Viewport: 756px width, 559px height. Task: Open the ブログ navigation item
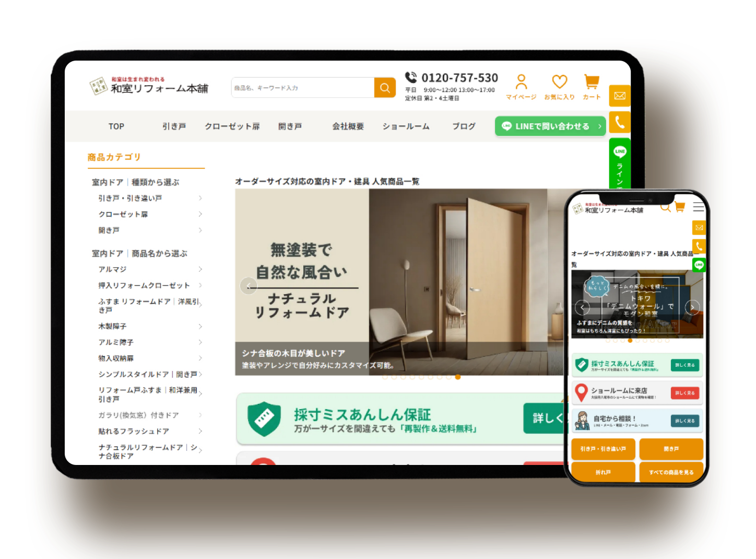click(463, 126)
